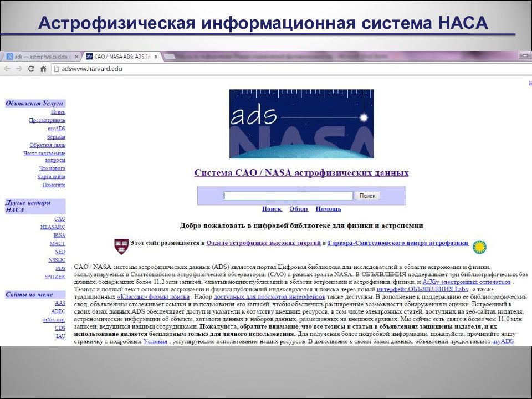Open the SPITZER center link
Image resolution: width=532 pixels, height=399 pixels.
[55, 277]
